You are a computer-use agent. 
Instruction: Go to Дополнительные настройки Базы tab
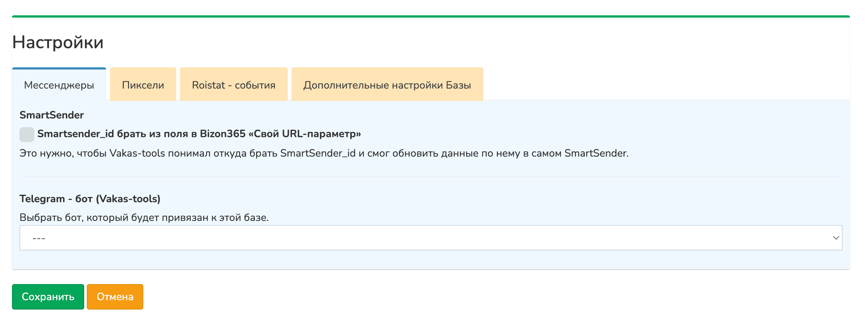[x=387, y=85]
